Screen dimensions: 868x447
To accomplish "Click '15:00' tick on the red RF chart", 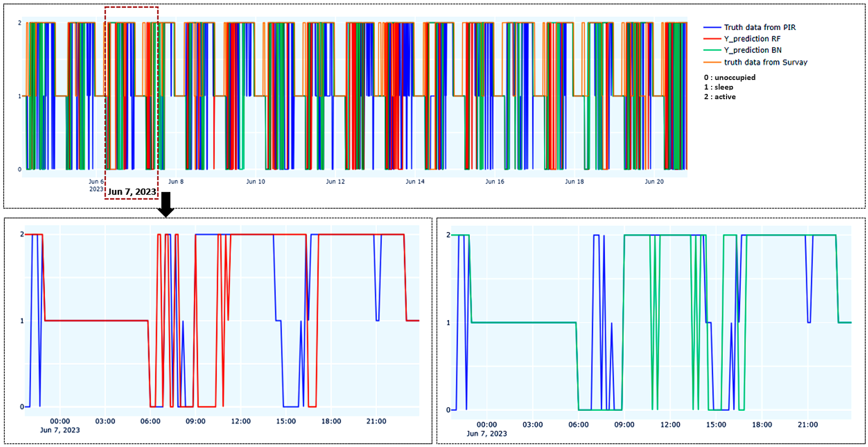I will (286, 421).
